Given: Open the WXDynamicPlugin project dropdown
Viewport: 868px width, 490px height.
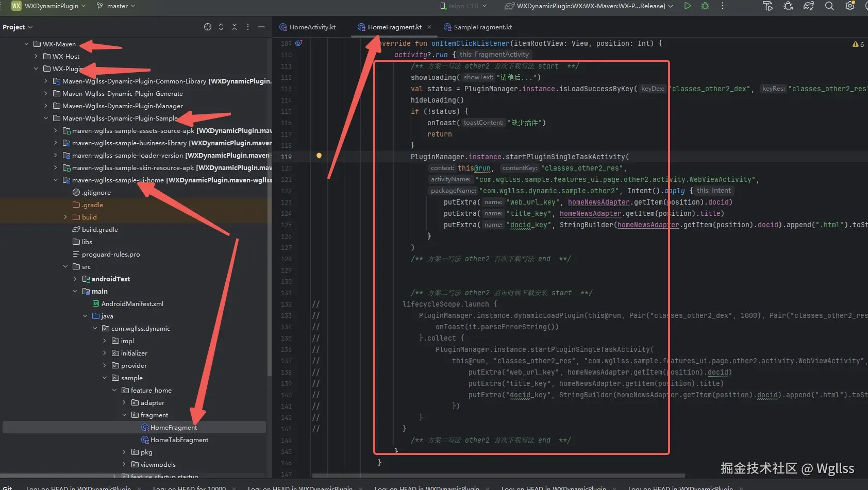Looking at the screenshot, I should [x=55, y=6].
